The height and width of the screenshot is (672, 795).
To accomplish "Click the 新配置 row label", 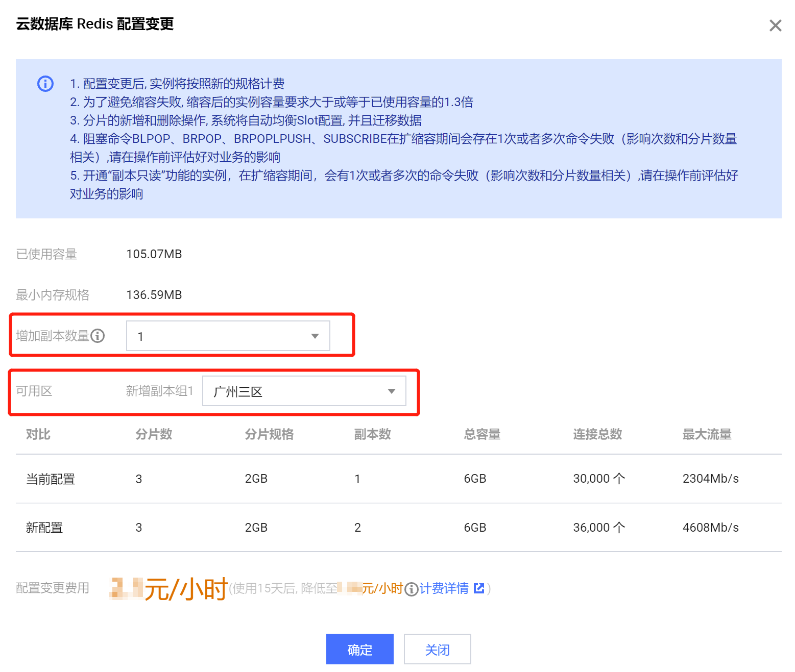I will pyautogui.click(x=44, y=528).
